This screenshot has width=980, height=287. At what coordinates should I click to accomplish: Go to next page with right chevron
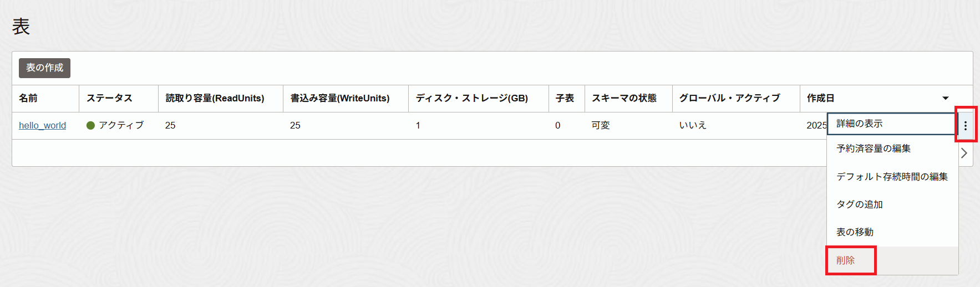tap(964, 153)
